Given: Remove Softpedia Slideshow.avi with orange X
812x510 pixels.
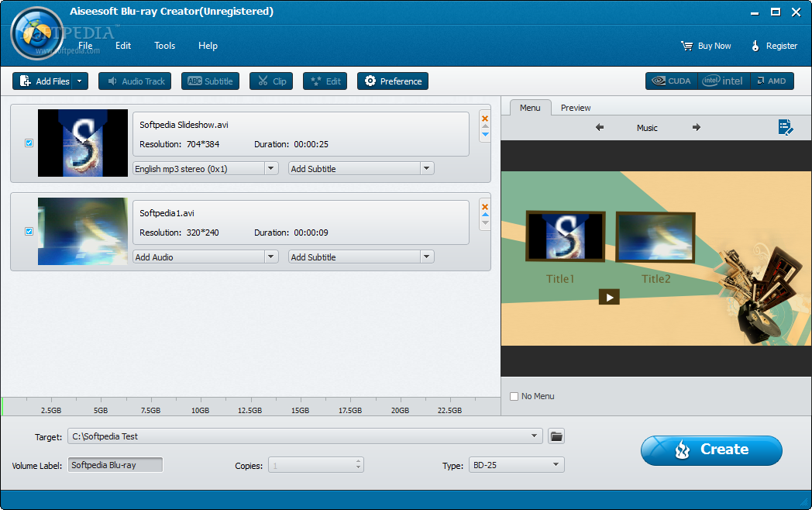Looking at the screenshot, I should coord(485,119).
